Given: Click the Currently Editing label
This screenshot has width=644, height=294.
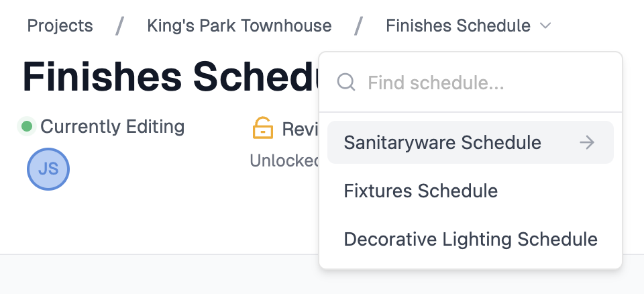Looking at the screenshot, I should pos(112,126).
